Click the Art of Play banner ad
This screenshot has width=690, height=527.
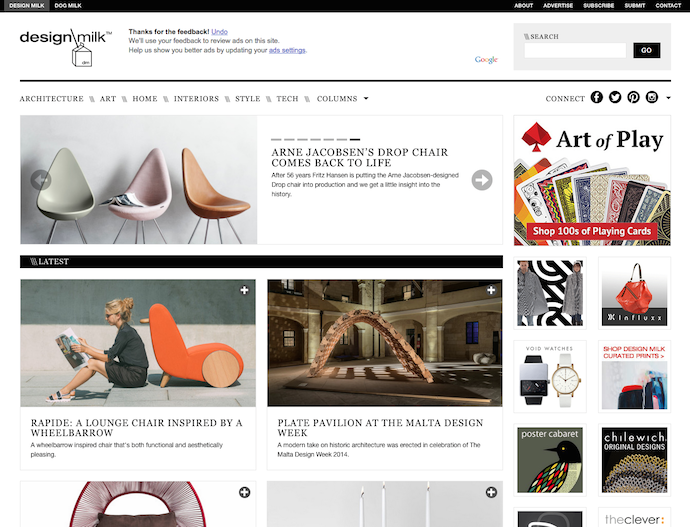592,180
